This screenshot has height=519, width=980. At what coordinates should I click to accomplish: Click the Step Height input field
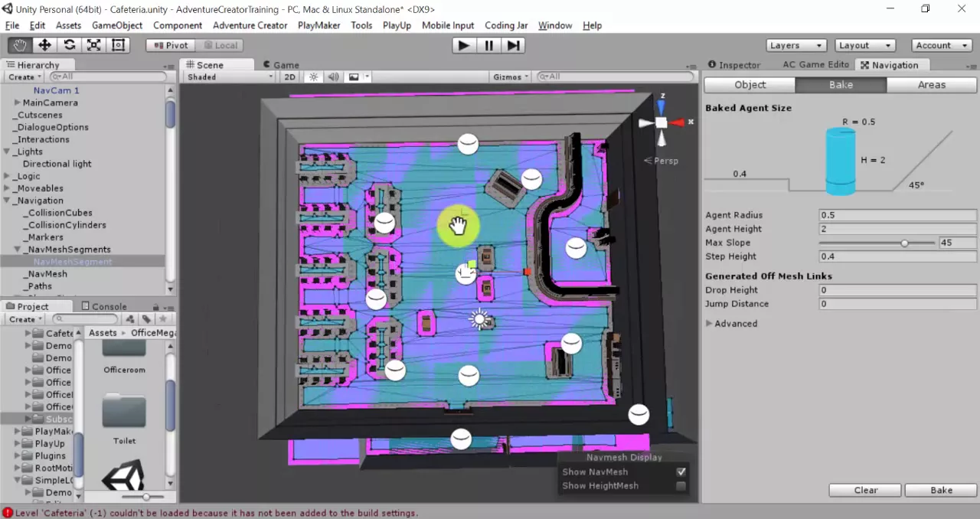(897, 256)
